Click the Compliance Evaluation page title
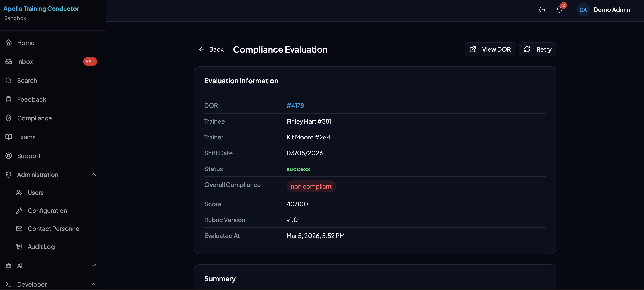Viewport: 644px width, 290px height. [x=280, y=50]
